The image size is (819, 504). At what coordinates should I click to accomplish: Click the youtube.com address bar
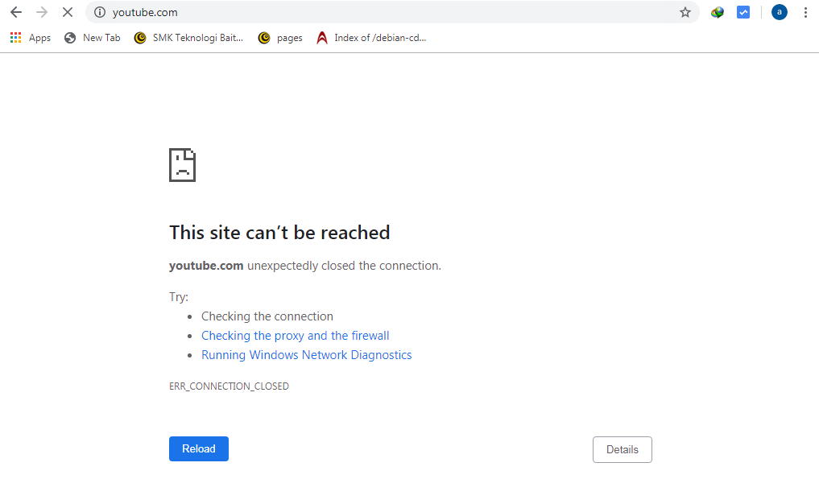tap(391, 12)
